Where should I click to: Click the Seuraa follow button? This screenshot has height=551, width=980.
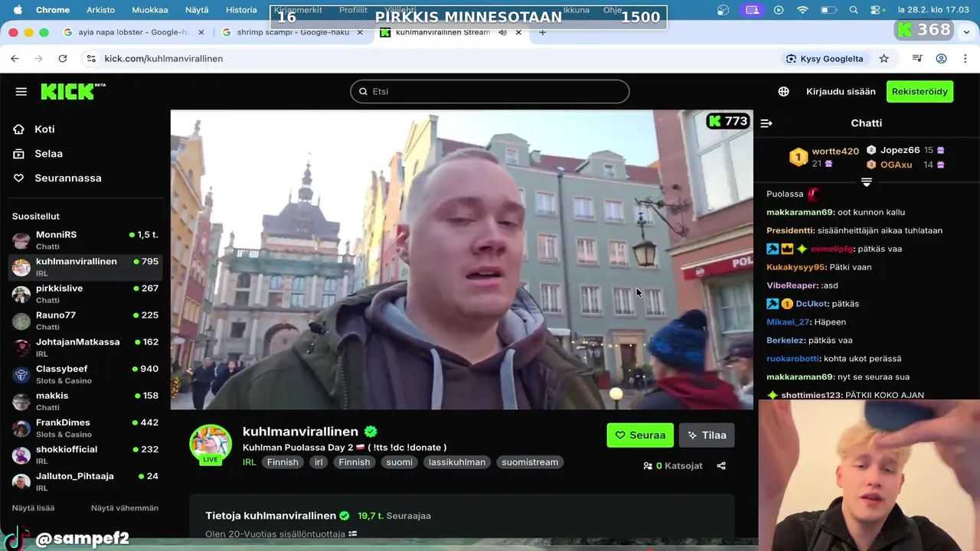click(x=640, y=435)
